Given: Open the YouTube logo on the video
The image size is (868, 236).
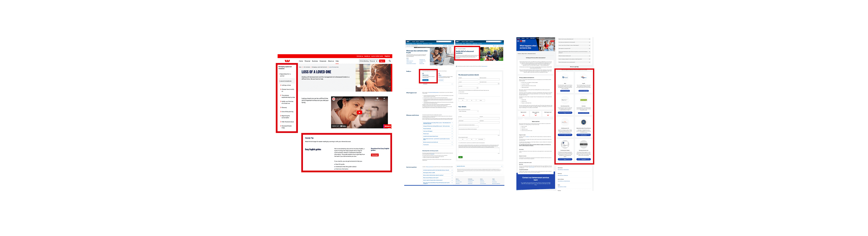Looking at the screenshot, I should [343, 126].
